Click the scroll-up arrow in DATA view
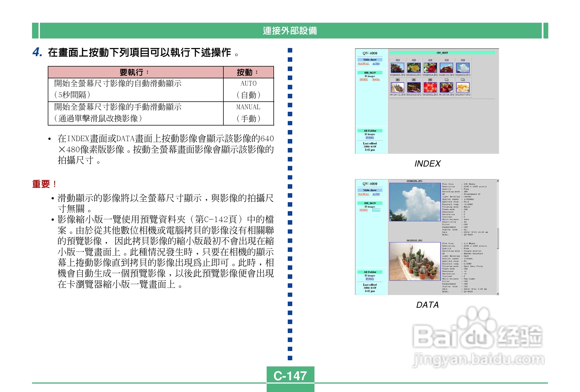This screenshot has height=392, width=580. pyautogui.click(x=497, y=181)
